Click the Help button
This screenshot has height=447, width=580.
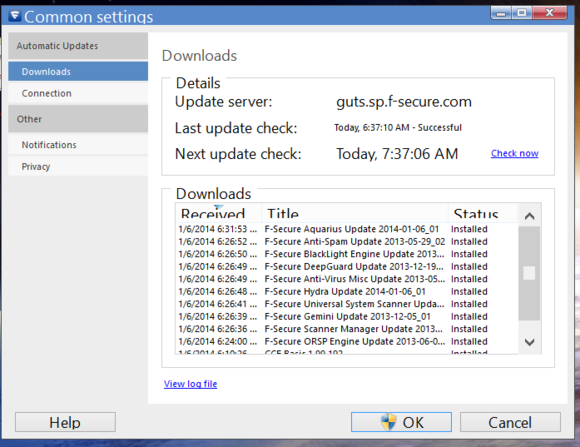(65, 422)
